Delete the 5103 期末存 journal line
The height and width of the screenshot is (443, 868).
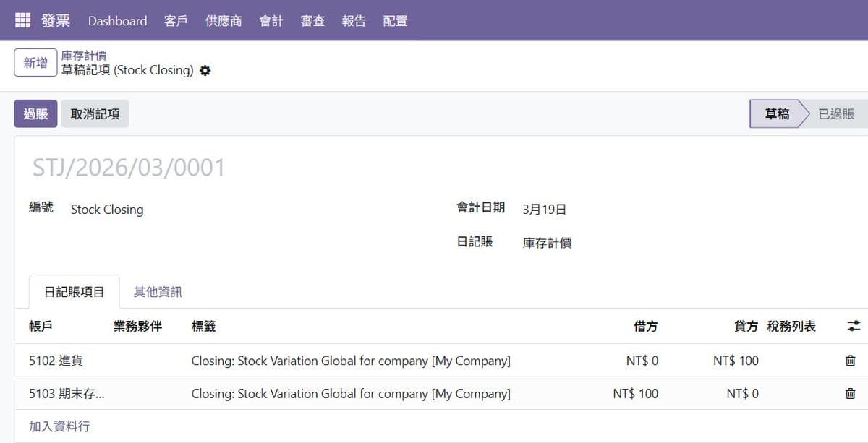click(850, 394)
